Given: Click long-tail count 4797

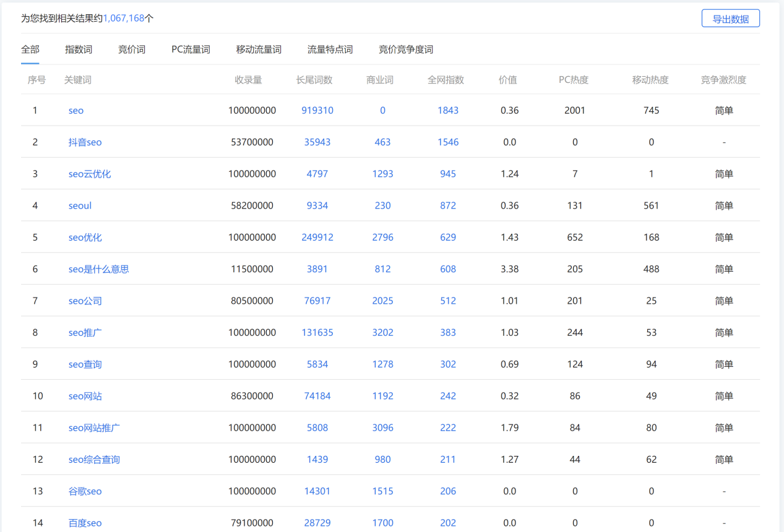Looking at the screenshot, I should [317, 174].
